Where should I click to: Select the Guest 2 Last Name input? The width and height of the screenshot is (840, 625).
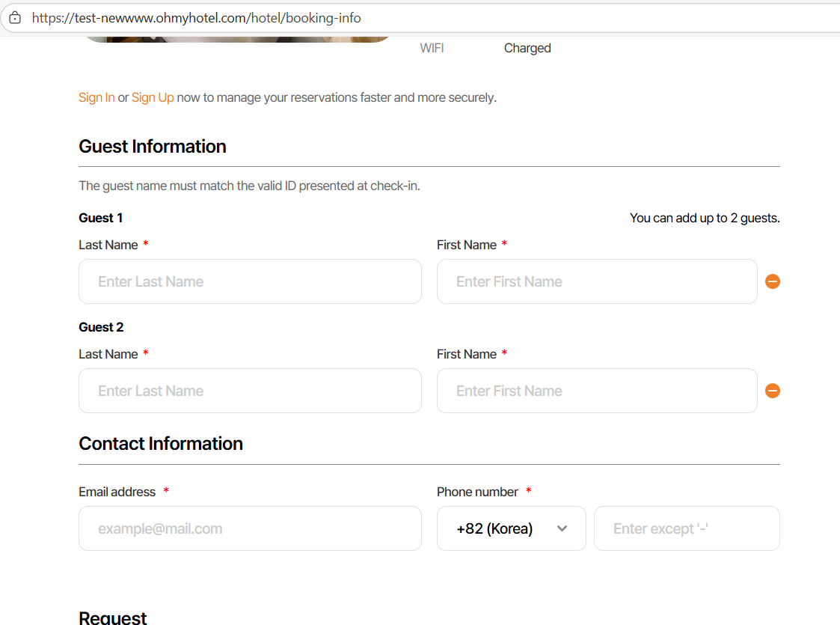point(250,391)
